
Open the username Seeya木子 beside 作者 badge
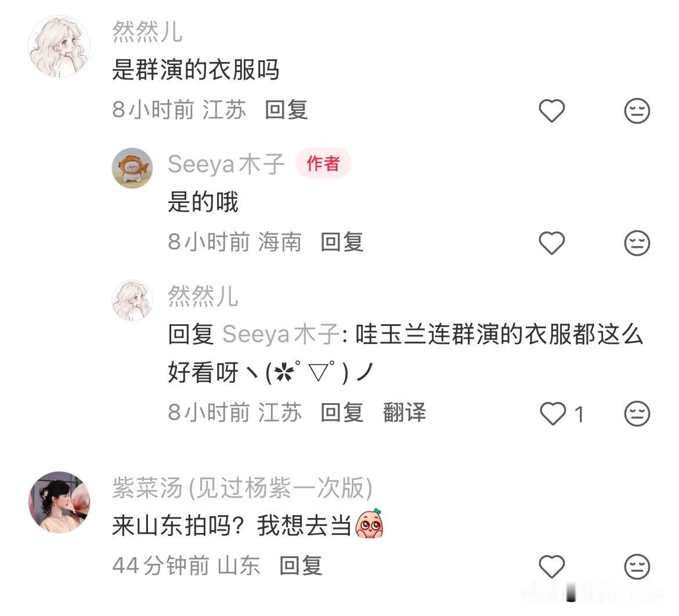(x=226, y=164)
